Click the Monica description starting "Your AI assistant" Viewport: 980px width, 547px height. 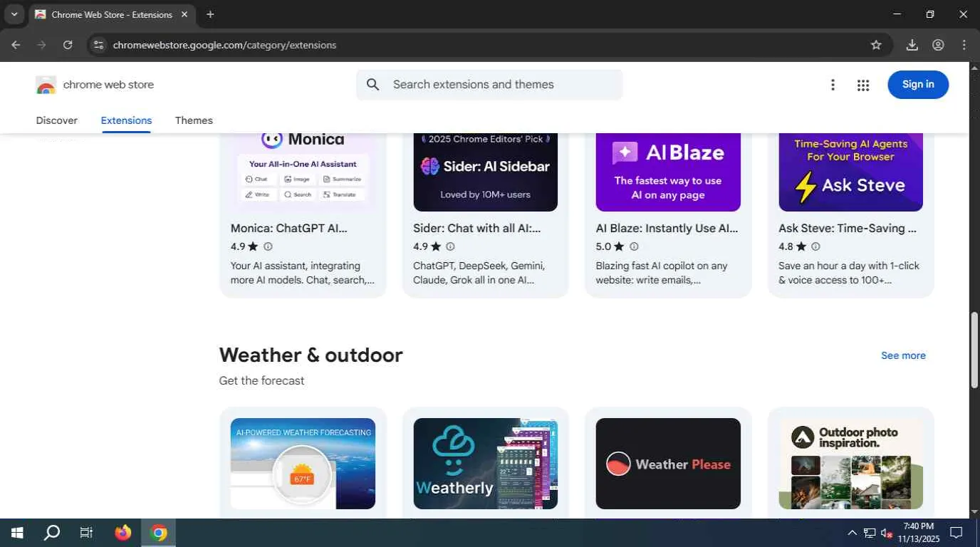302,273
